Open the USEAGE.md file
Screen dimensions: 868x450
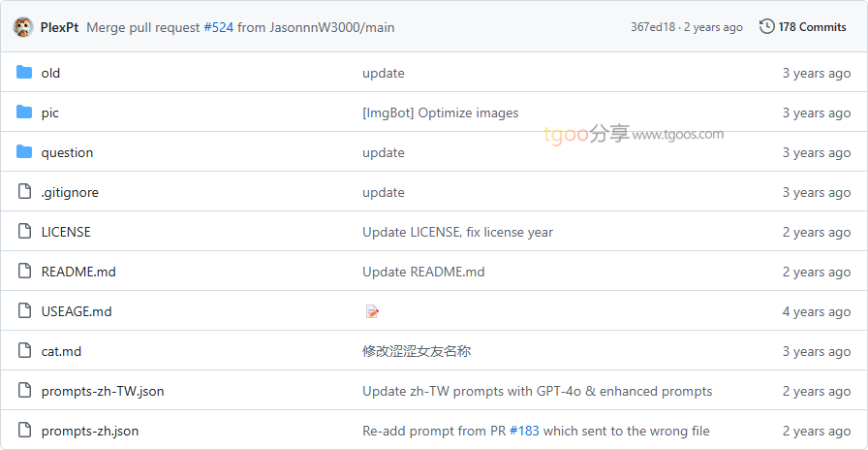coord(77,311)
